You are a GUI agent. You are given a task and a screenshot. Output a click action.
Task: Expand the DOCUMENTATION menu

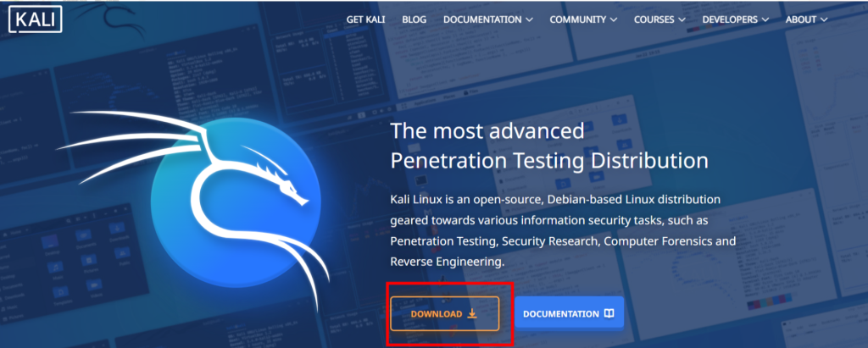tap(488, 19)
